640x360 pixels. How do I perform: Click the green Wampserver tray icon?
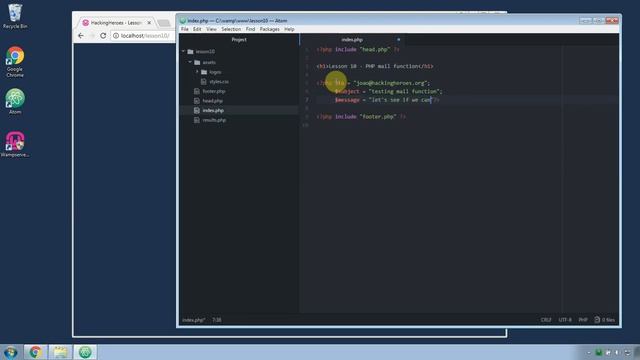[x=598, y=352]
